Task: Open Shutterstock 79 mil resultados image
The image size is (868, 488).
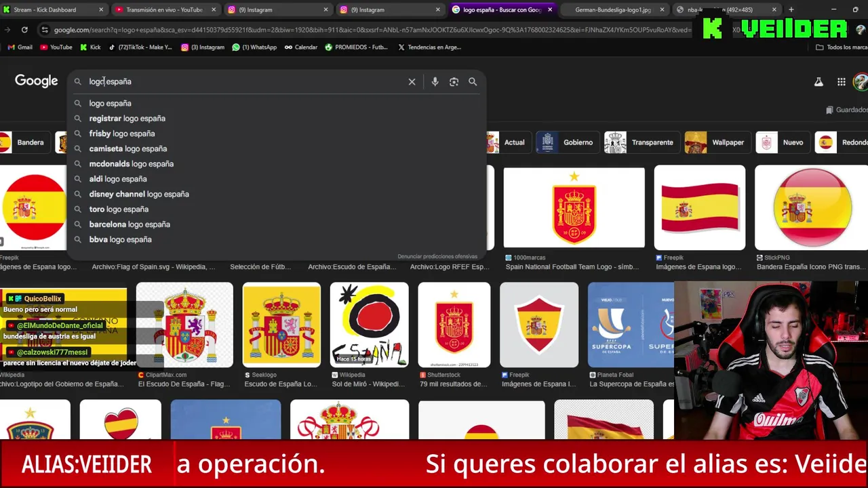Action: coord(454,325)
